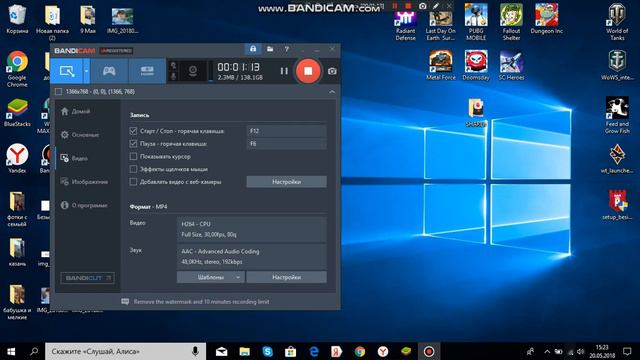Click pencil draw icon on top overlay bar
Image resolution: width=640 pixels, height=360 pixels.
[436, 6]
